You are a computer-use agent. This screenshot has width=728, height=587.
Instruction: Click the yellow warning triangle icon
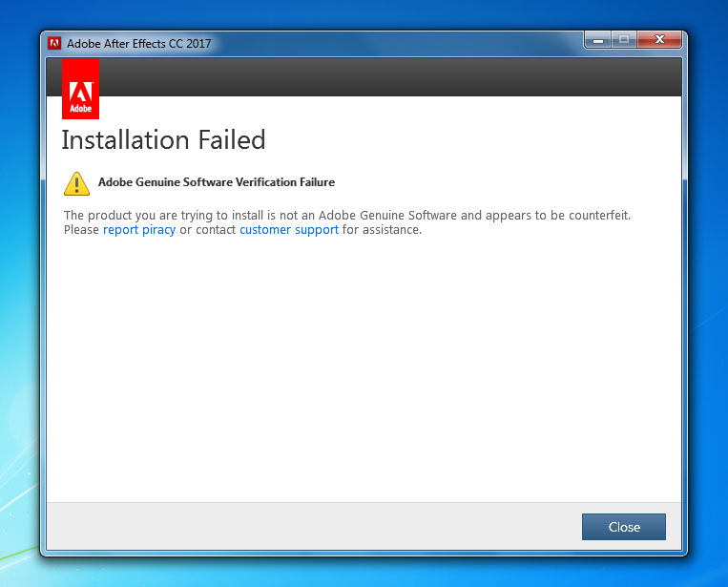point(76,183)
